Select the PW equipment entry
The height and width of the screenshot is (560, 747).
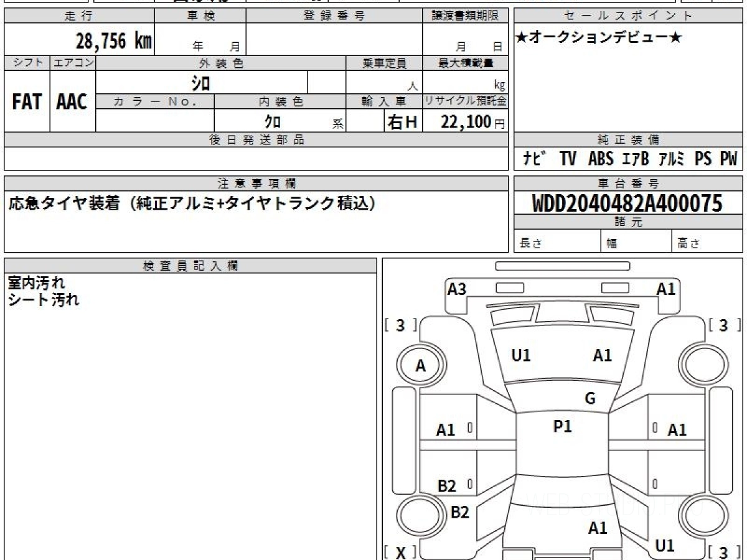(728, 159)
